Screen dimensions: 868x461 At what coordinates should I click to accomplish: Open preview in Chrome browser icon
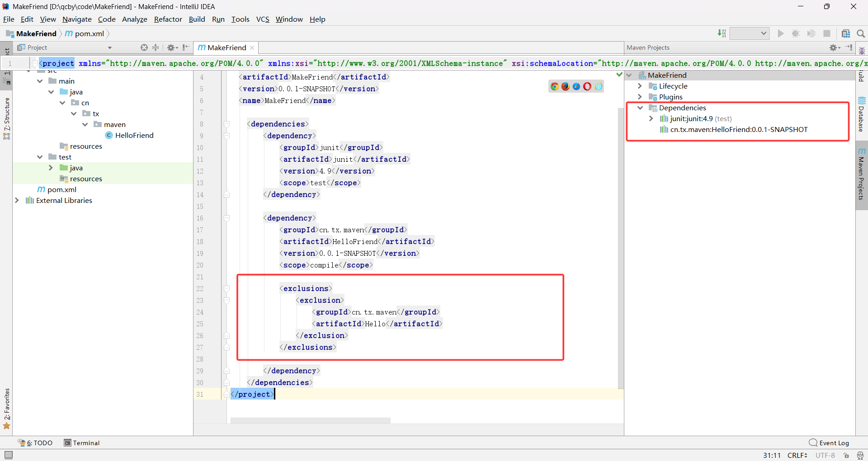554,86
